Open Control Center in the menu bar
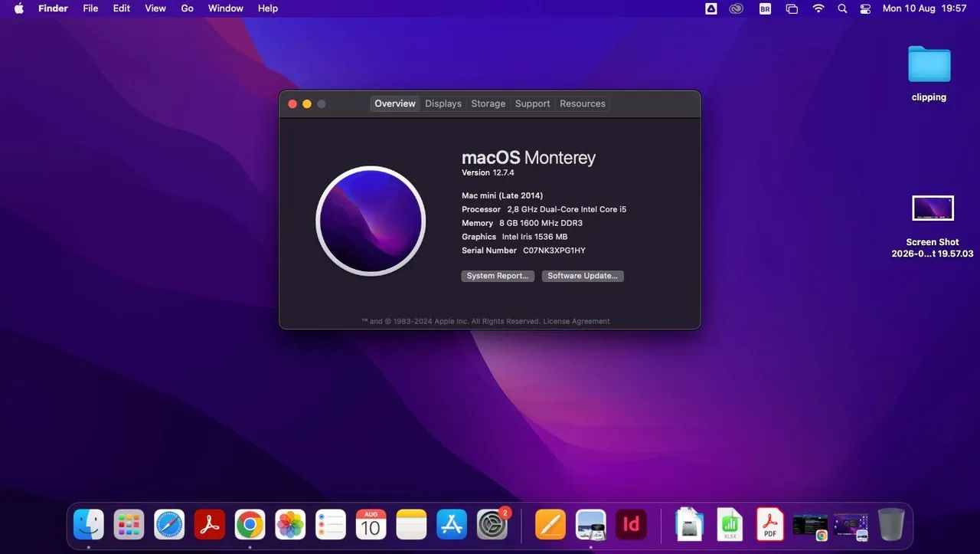 [866, 8]
